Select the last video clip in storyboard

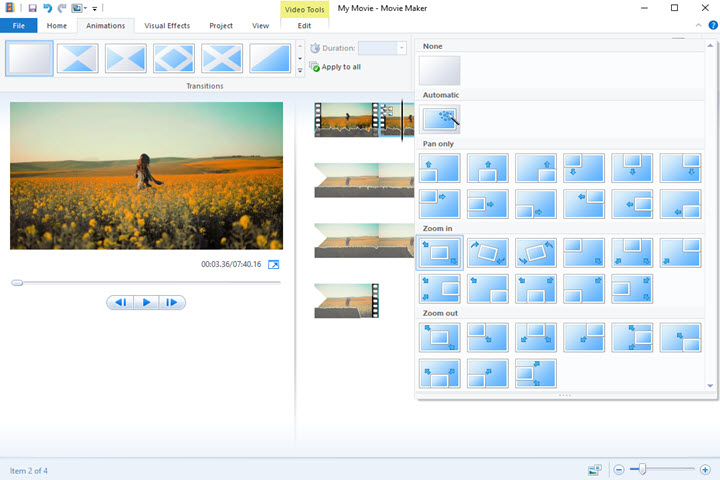click(x=346, y=301)
